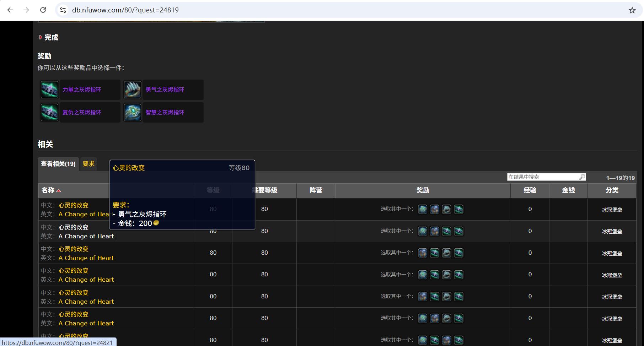This screenshot has height=346, width=644.
Task: Open 冰冠堡垒 category link in third row
Action: (612, 254)
